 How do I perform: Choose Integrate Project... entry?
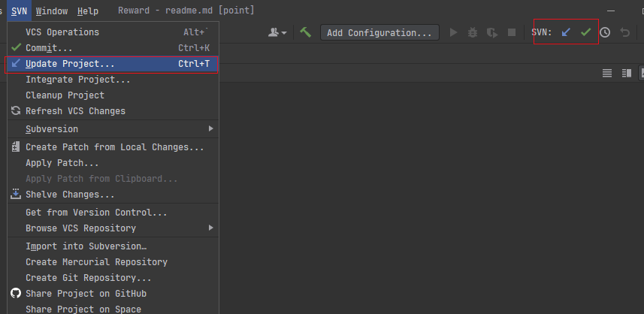click(x=113, y=80)
